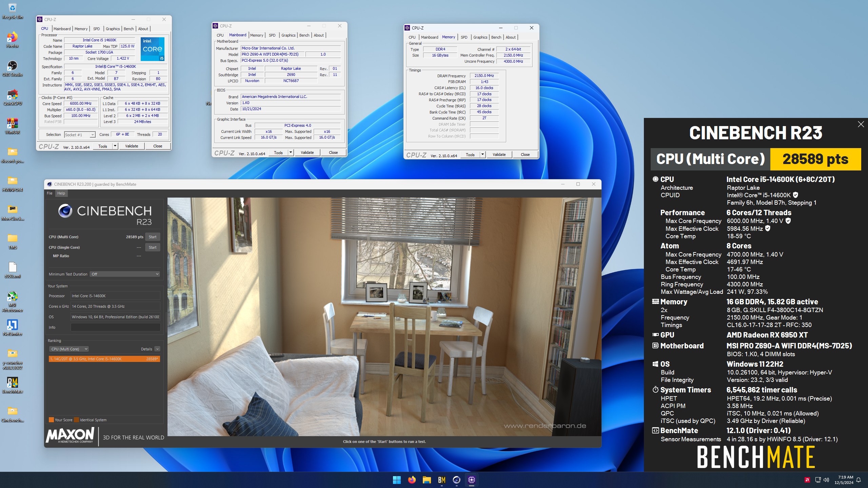The height and width of the screenshot is (488, 868).
Task: Start CPU (Multi Core) test
Action: (153, 237)
